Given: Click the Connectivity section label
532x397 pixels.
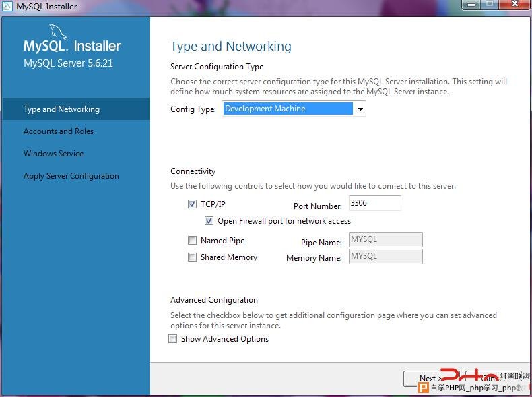Looking at the screenshot, I should (x=193, y=171).
